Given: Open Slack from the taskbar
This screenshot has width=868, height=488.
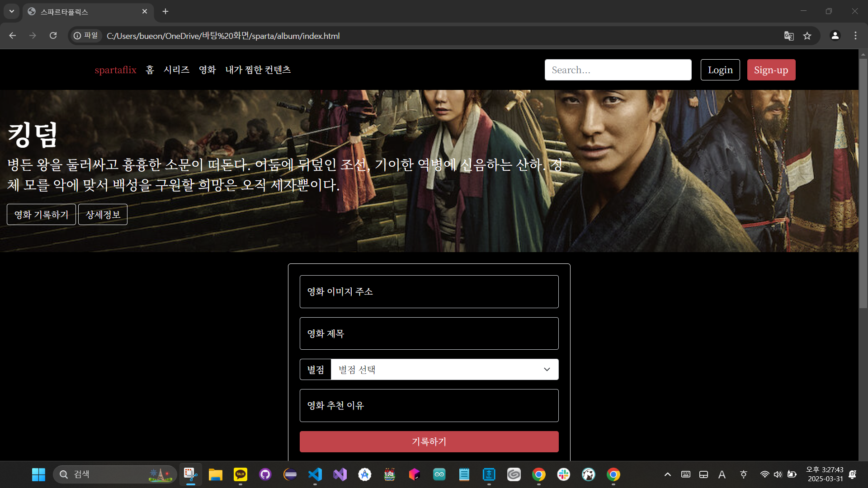Looking at the screenshot, I should click(x=563, y=474).
